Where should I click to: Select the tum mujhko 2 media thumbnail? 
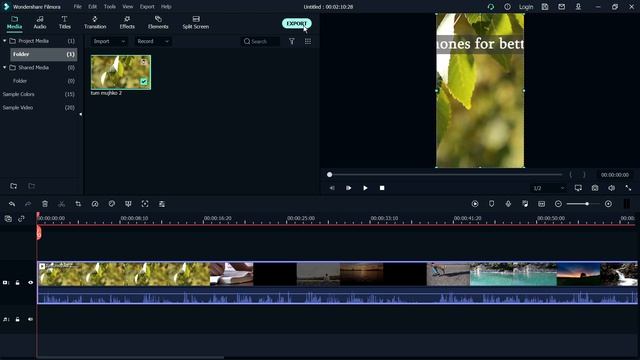tap(121, 72)
